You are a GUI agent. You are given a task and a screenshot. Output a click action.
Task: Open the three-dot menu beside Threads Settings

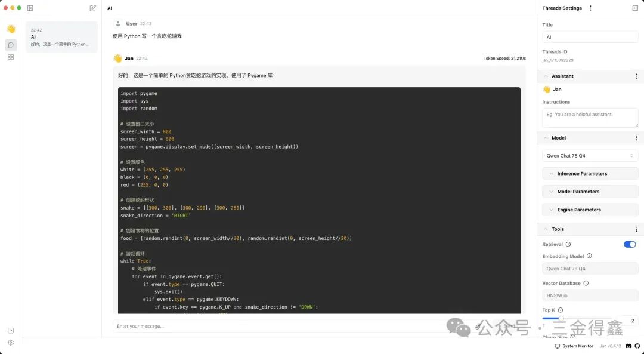coord(590,8)
